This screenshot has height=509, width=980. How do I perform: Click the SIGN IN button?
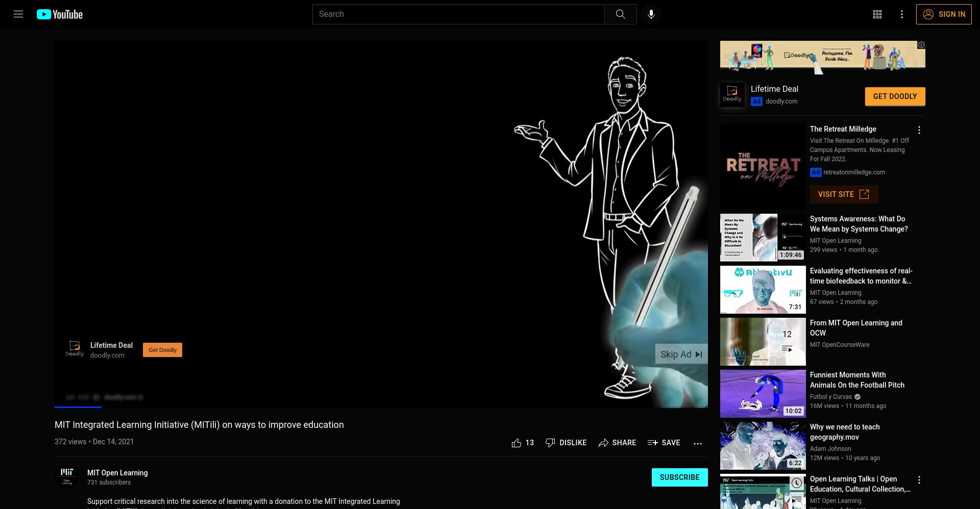click(x=944, y=14)
